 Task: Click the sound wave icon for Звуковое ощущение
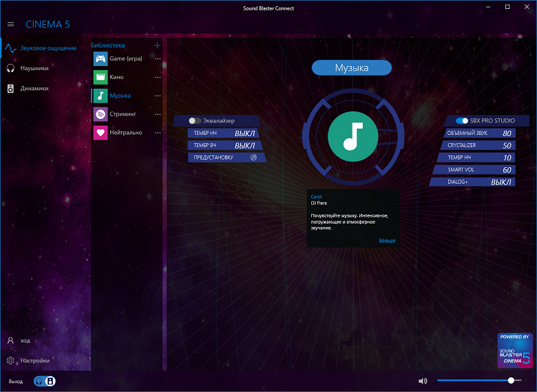(10, 48)
